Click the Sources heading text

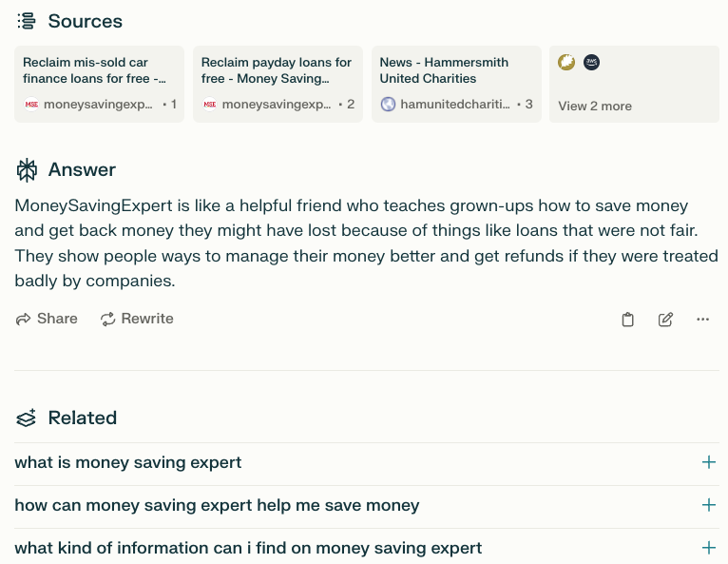click(x=86, y=21)
